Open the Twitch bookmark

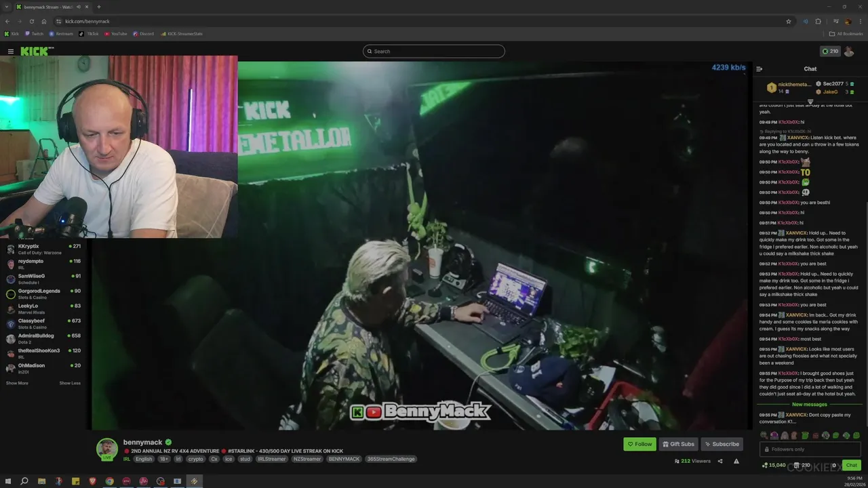pos(34,33)
